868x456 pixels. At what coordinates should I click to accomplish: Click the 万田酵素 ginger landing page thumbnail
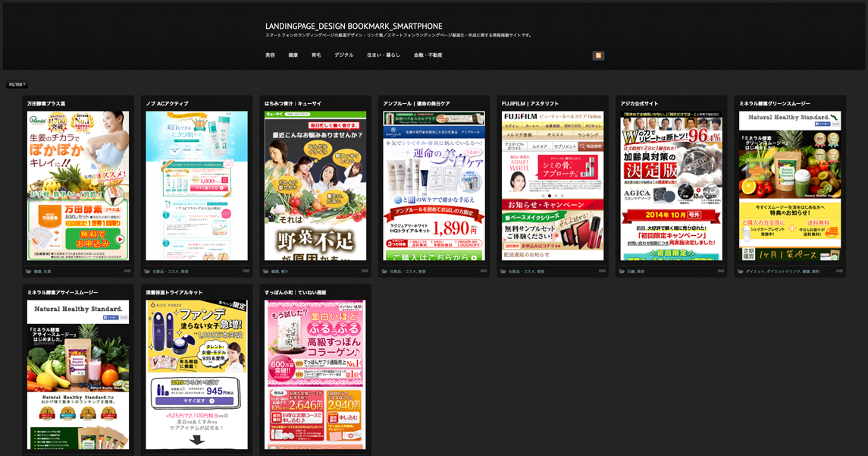(x=78, y=186)
